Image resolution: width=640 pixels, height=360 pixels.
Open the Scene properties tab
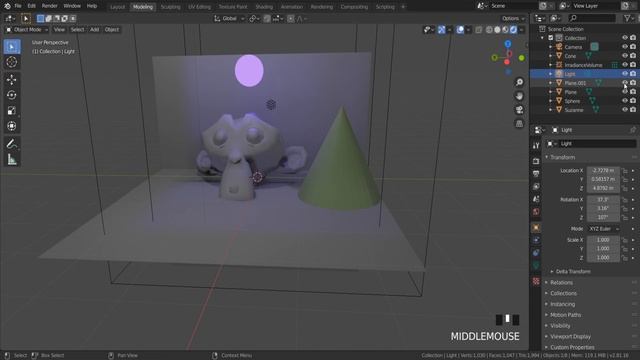[x=536, y=199]
